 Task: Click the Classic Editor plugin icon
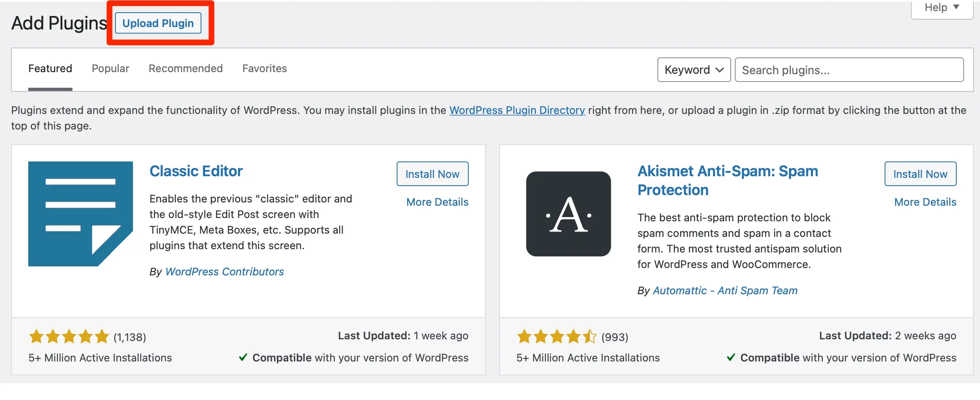pos(81,214)
